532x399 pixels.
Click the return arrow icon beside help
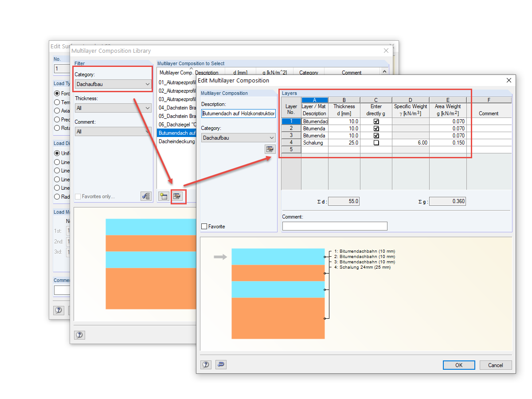pyautogui.click(x=221, y=364)
